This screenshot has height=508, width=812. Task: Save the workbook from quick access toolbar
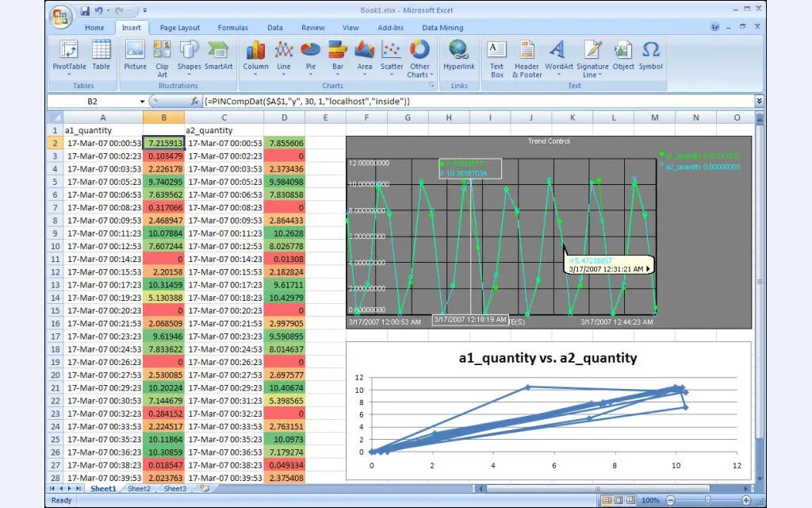tap(85, 10)
